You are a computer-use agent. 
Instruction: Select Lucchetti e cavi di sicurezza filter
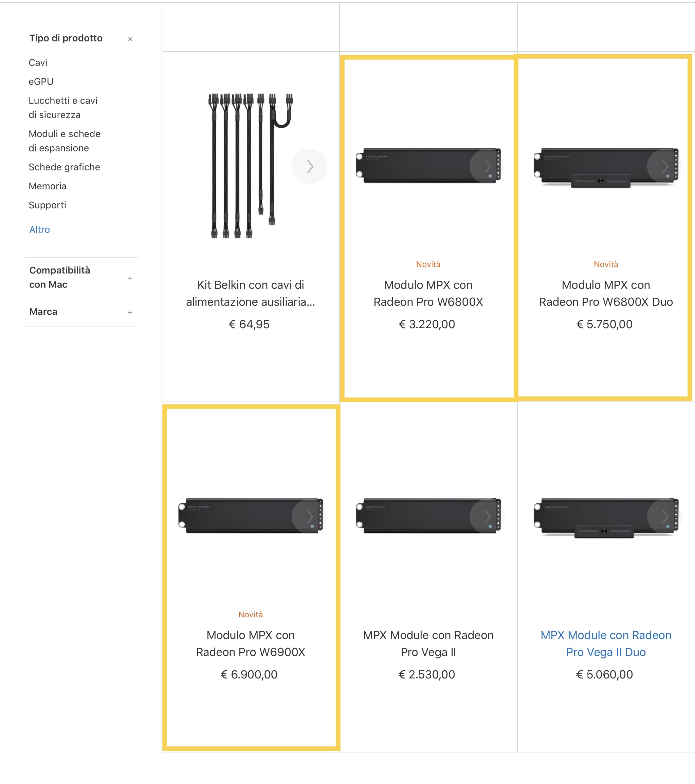(63, 108)
